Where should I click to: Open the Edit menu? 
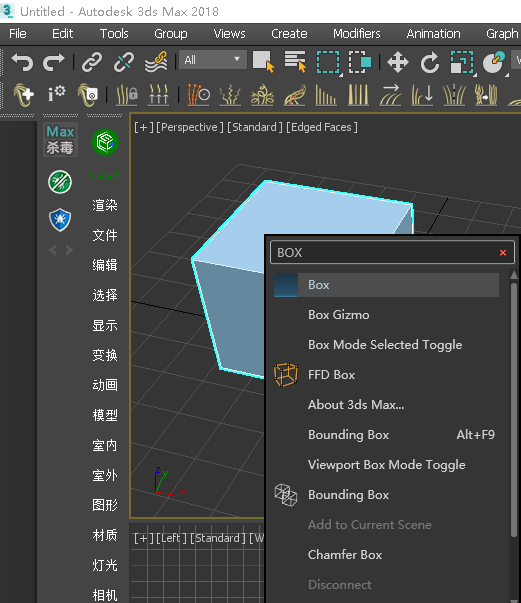[x=62, y=33]
